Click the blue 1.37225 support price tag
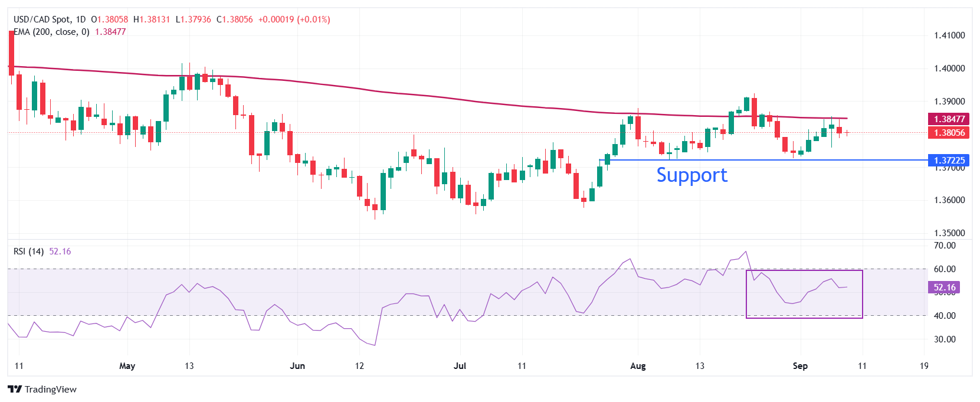The height and width of the screenshot is (402, 980). 949,161
